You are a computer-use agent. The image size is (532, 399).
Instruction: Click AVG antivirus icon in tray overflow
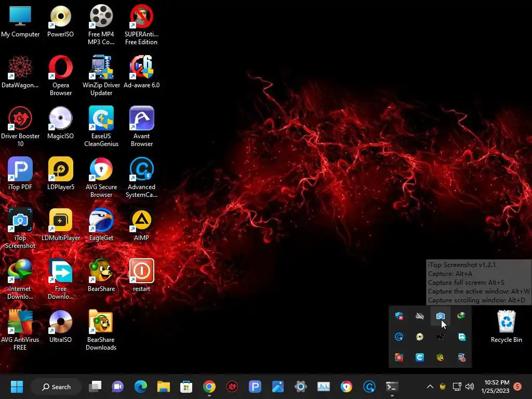399,357
